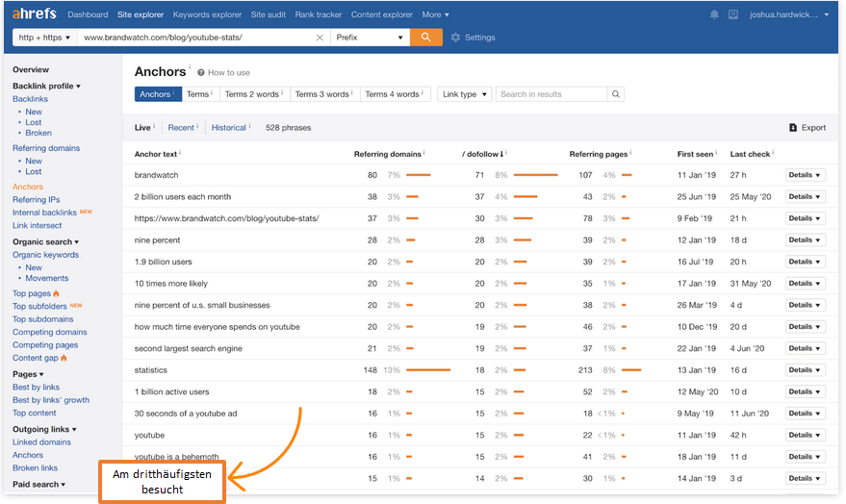Screen dimensions: 846x504
Task: Click the orange search magnifier button
Action: [424, 38]
